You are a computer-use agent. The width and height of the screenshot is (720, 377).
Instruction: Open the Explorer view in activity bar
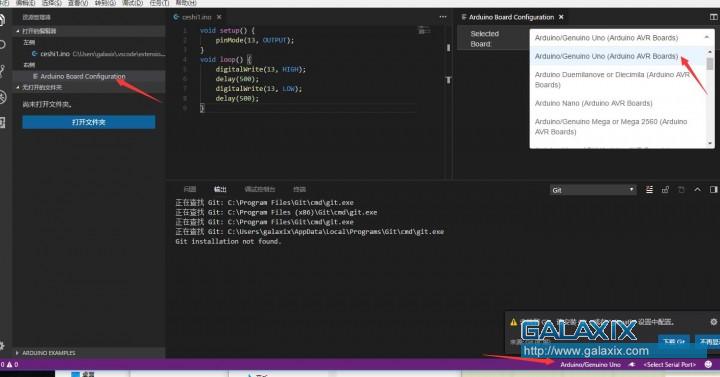click(x=2, y=20)
